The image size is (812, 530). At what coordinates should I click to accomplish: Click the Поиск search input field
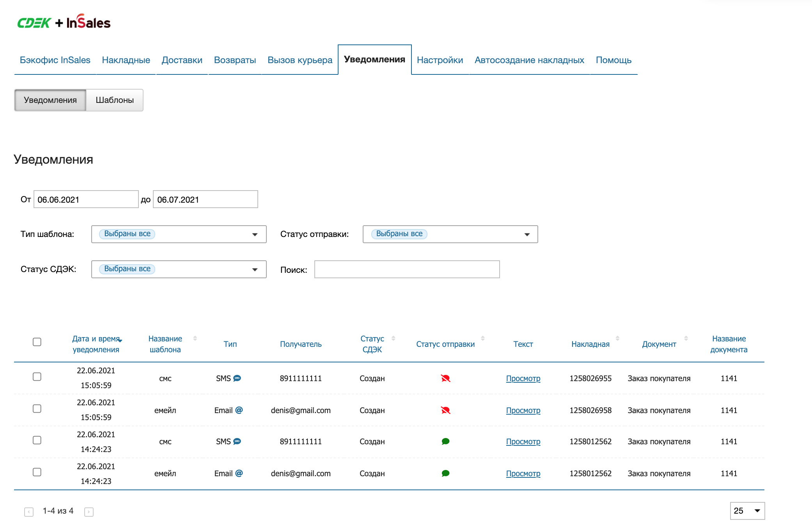pos(407,269)
